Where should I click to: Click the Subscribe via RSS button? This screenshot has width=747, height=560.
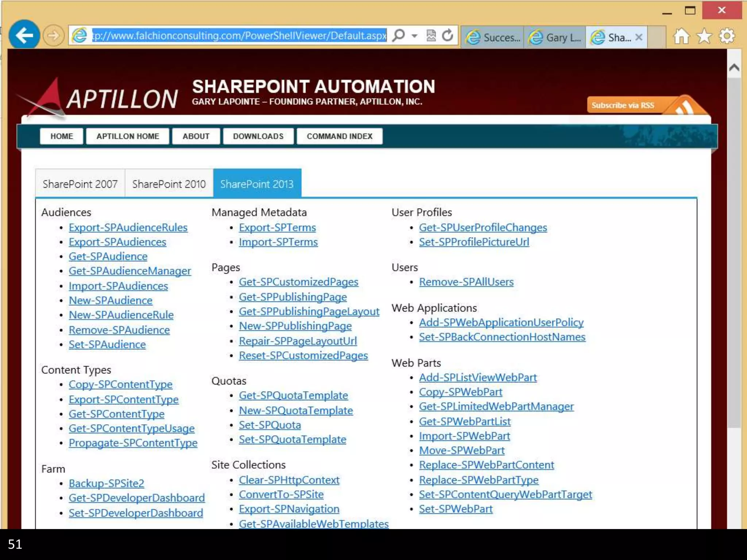pyautogui.click(x=623, y=105)
